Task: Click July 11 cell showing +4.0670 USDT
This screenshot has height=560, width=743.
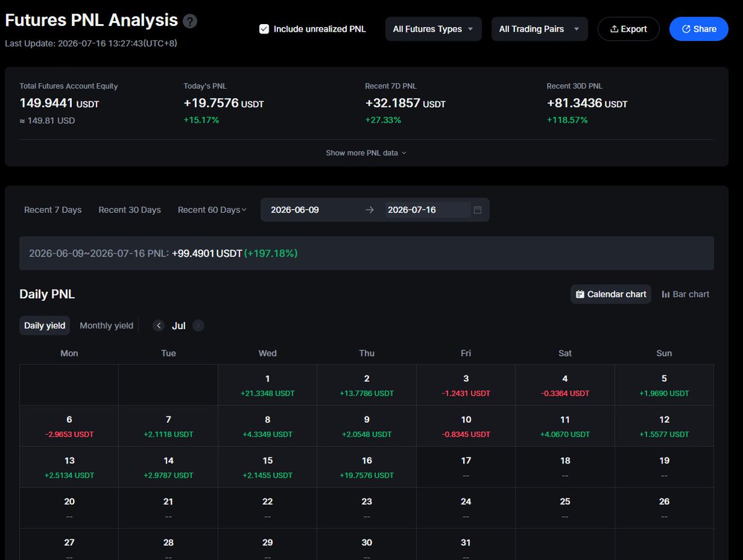Action: pos(565,426)
